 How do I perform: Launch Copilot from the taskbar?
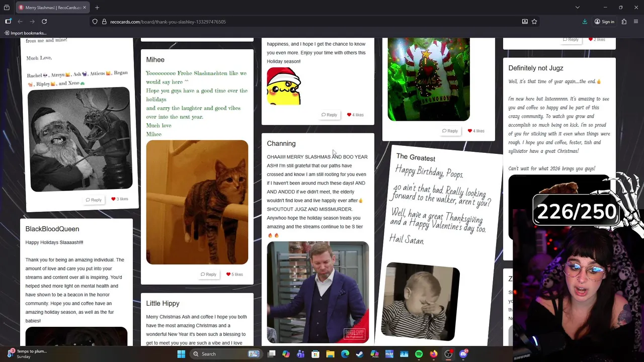coord(286,354)
